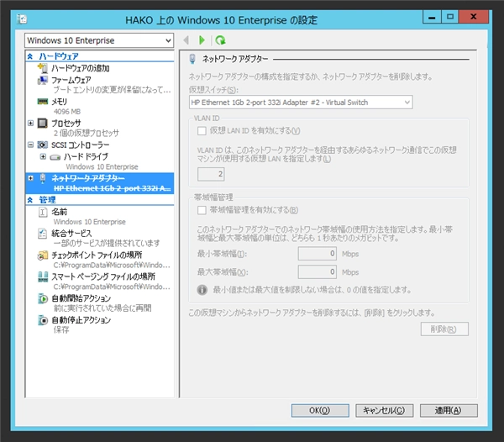504x442 pixels.
Task: Click the 保存 text under 自動停止アクション
Action: (61, 329)
